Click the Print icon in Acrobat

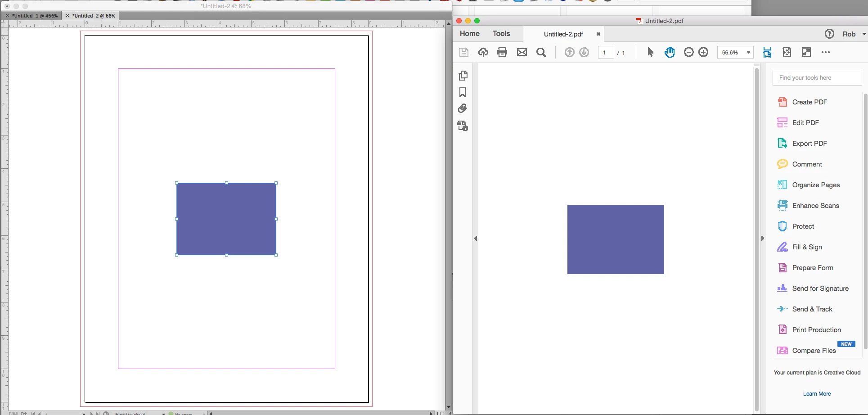coord(502,52)
